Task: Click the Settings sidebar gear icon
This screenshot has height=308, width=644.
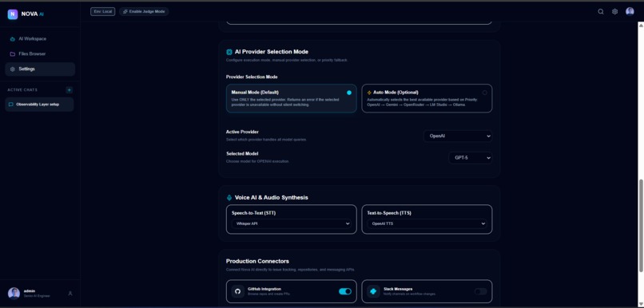Action: tap(13, 69)
